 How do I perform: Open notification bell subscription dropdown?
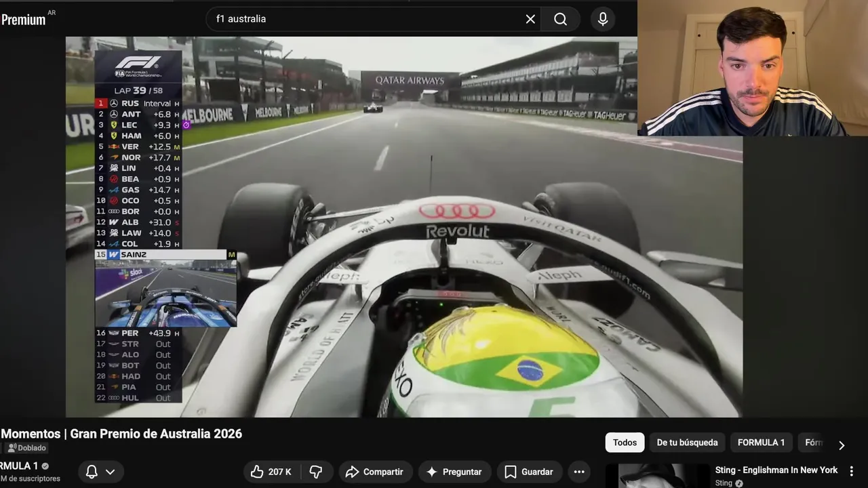point(100,472)
